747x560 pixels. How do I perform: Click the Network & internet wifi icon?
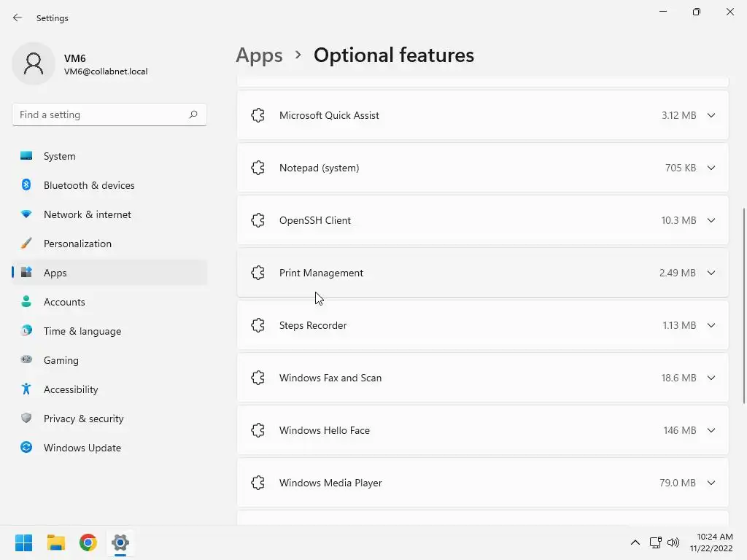coord(26,214)
